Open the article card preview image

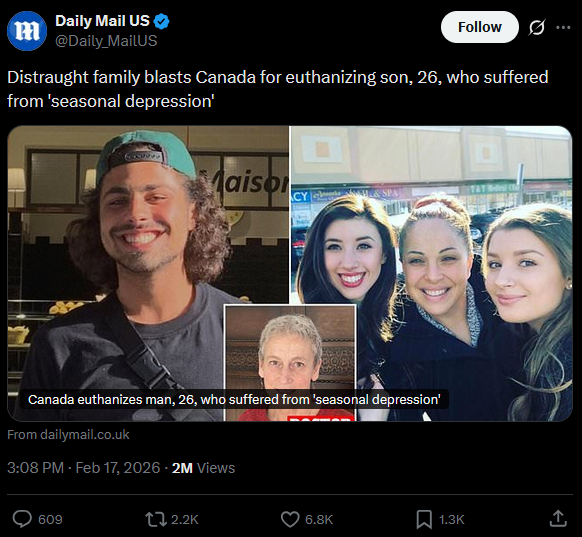[290, 274]
